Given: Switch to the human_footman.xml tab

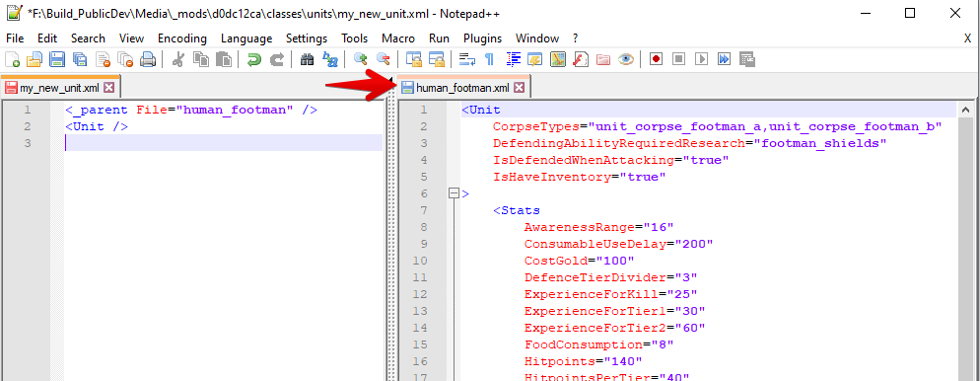Looking at the screenshot, I should click(x=462, y=88).
